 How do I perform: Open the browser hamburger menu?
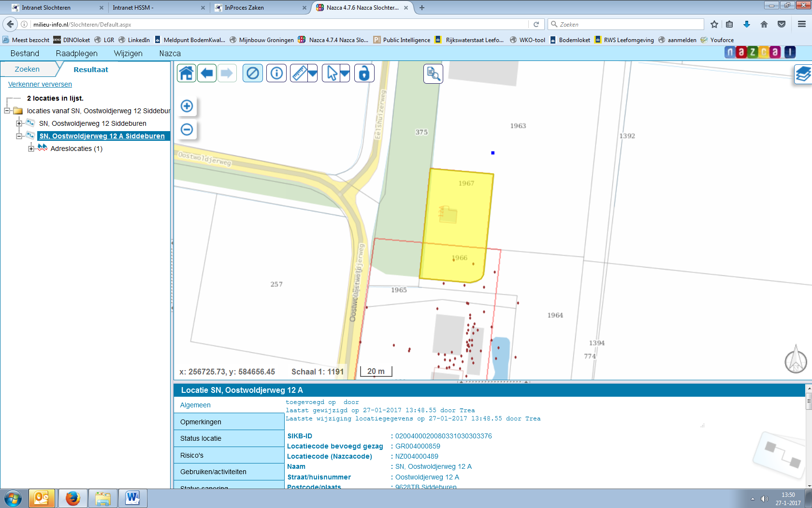[x=802, y=24]
